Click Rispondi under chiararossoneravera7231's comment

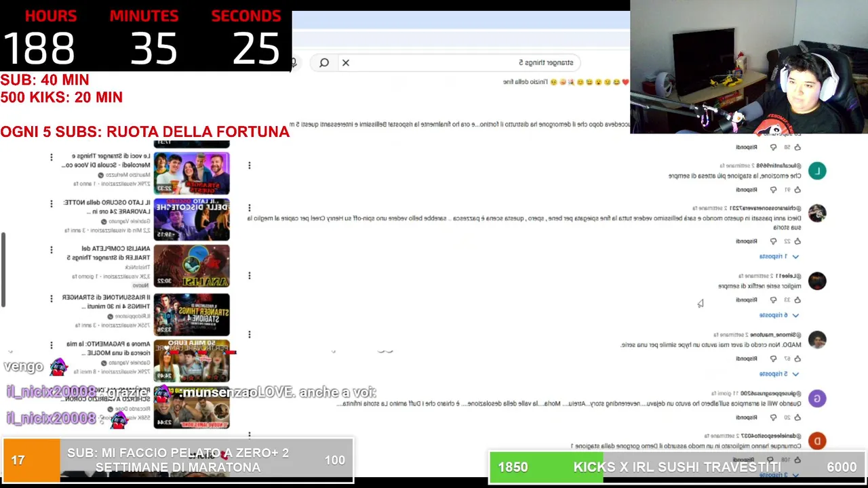(x=747, y=241)
